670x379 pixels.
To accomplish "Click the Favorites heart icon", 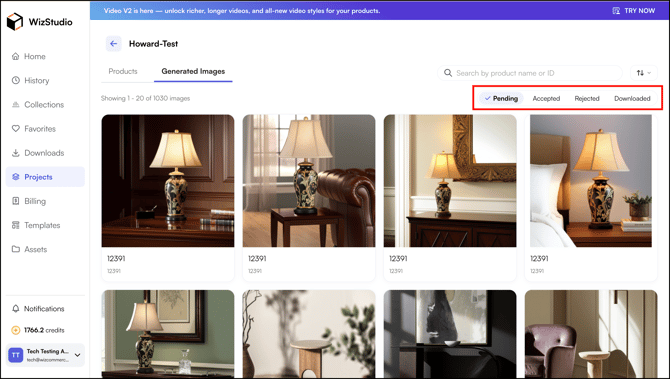I will [16, 129].
